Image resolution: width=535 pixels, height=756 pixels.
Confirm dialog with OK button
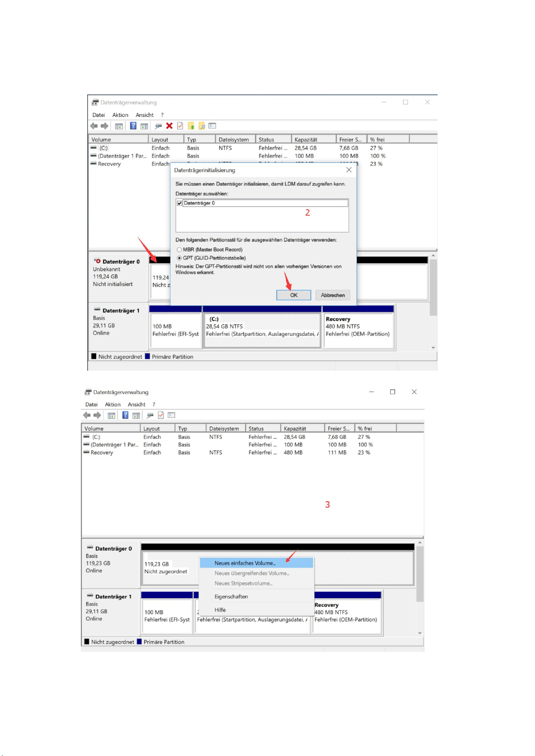point(294,295)
